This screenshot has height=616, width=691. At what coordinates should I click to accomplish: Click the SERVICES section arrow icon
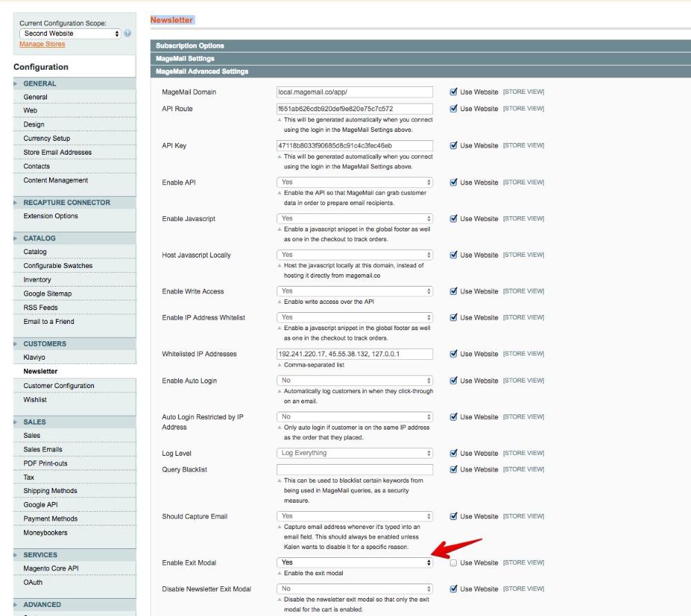(16, 555)
